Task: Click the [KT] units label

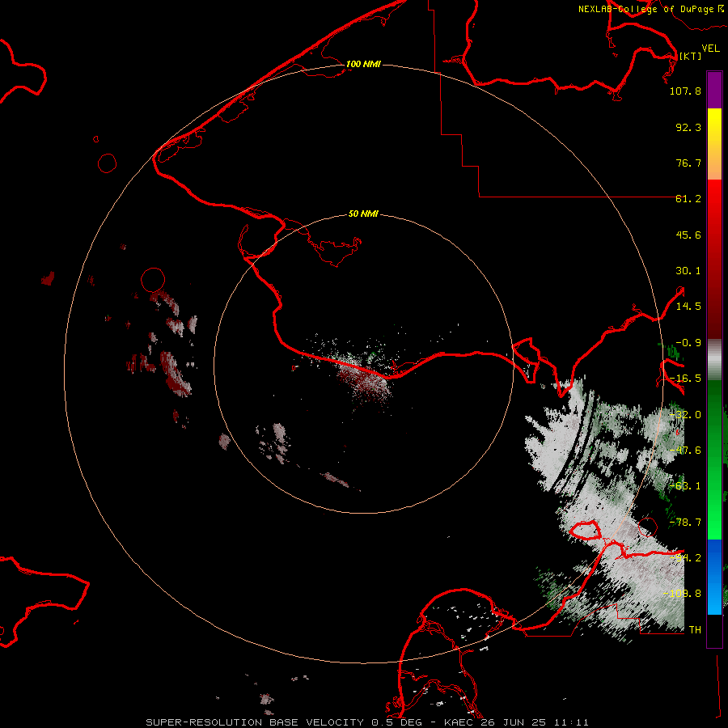Action: point(690,56)
